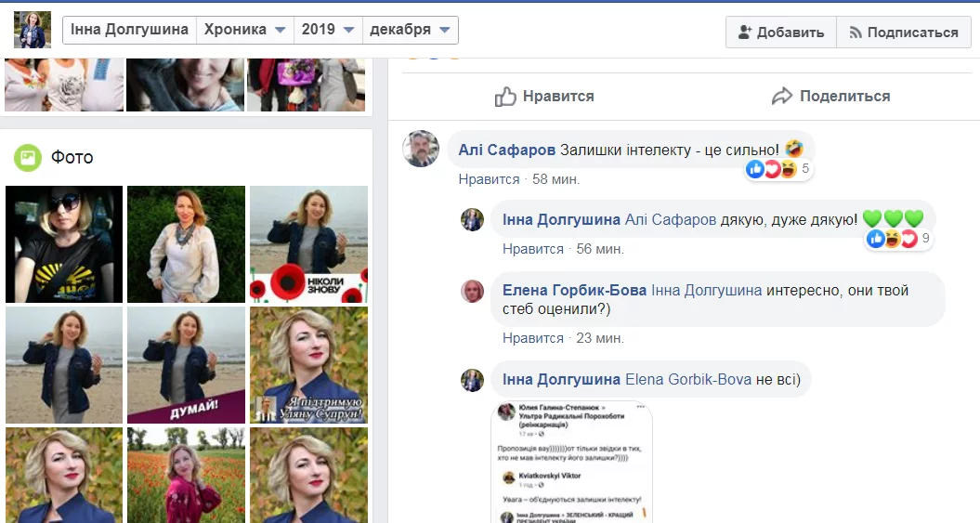This screenshot has height=523, width=980.
Task: Open Елена Горбик-Бова avatar
Action: click(x=473, y=291)
